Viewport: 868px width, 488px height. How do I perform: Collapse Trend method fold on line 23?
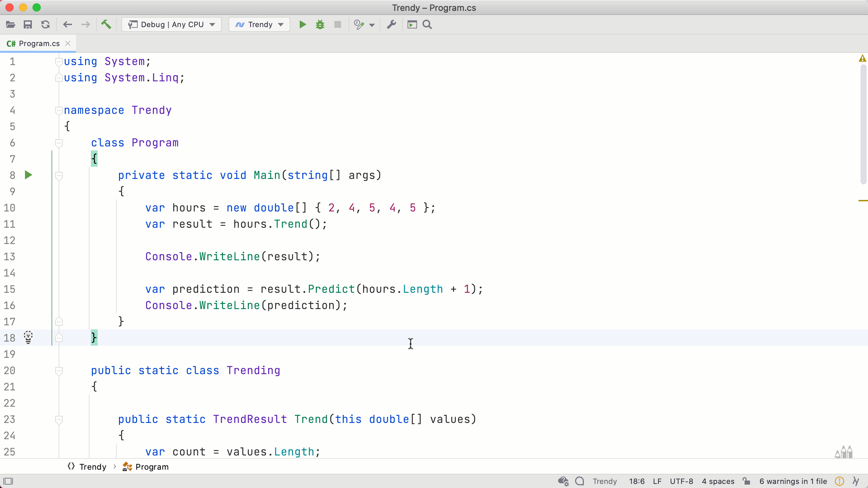pos(59,420)
